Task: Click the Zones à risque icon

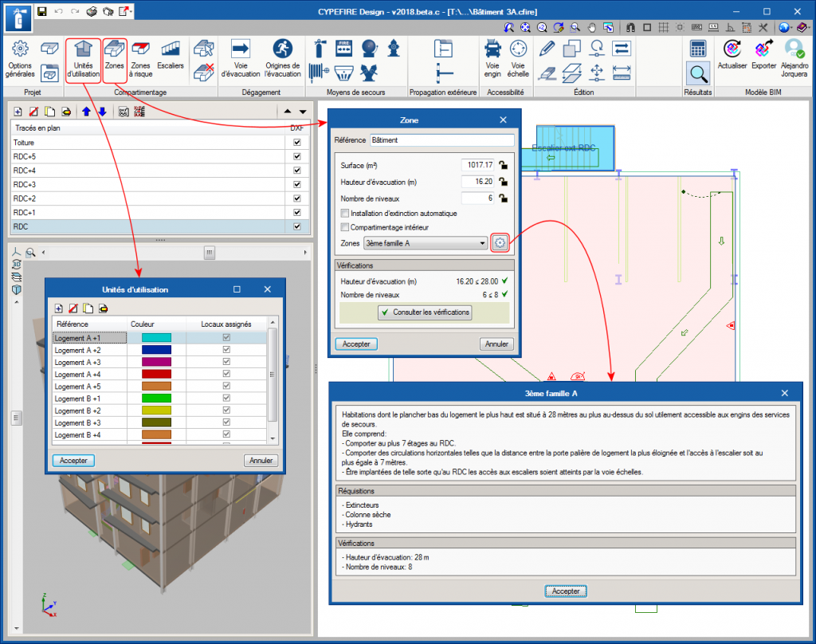Action: point(141,59)
